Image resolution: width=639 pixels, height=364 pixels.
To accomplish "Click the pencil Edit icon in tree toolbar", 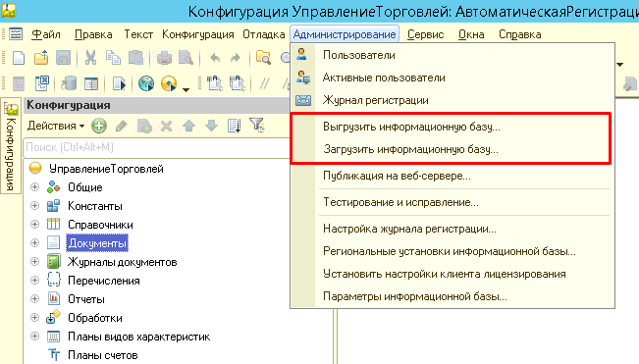I will point(121,127).
